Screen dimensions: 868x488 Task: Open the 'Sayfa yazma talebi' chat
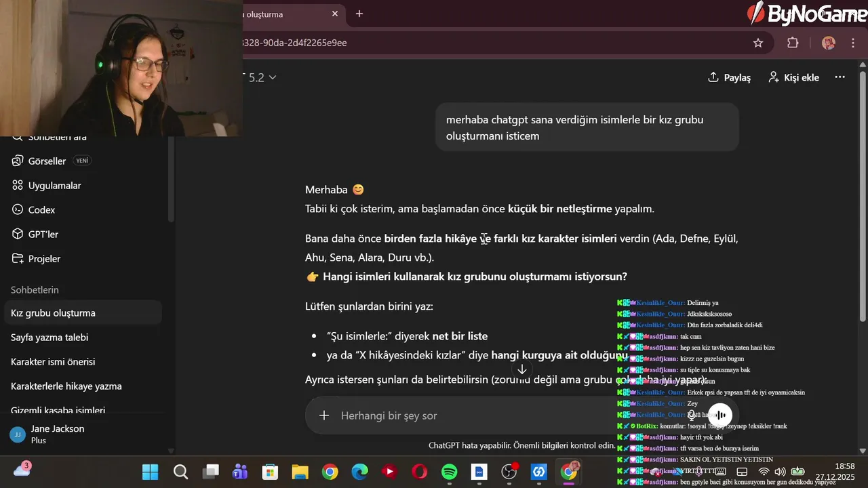(x=83, y=337)
